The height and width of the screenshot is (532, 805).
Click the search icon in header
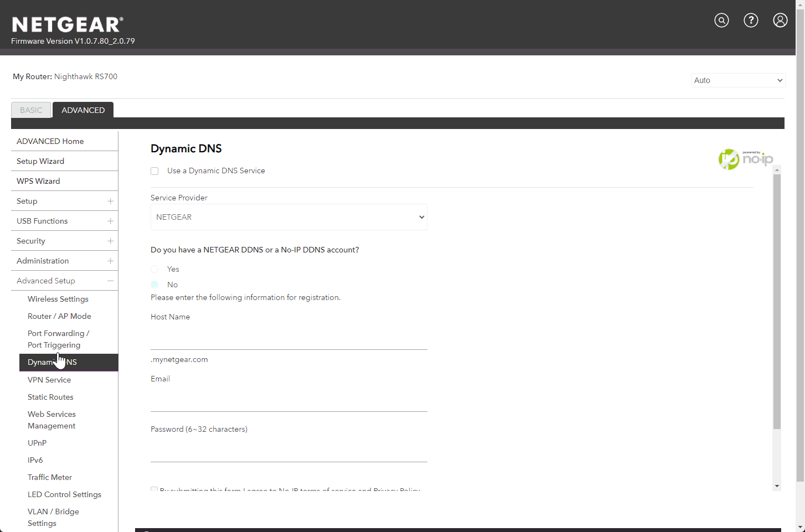(x=721, y=20)
